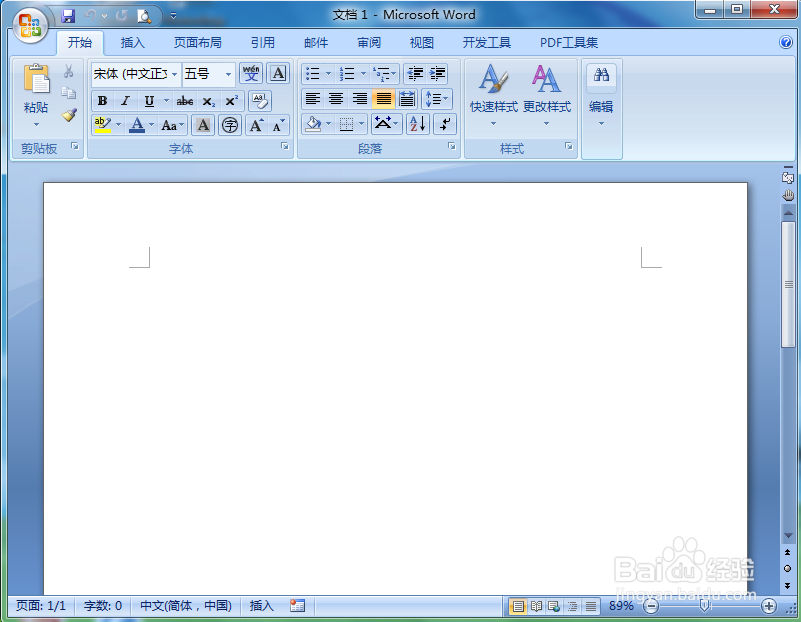Save the document from quick access toolbar

click(68, 16)
